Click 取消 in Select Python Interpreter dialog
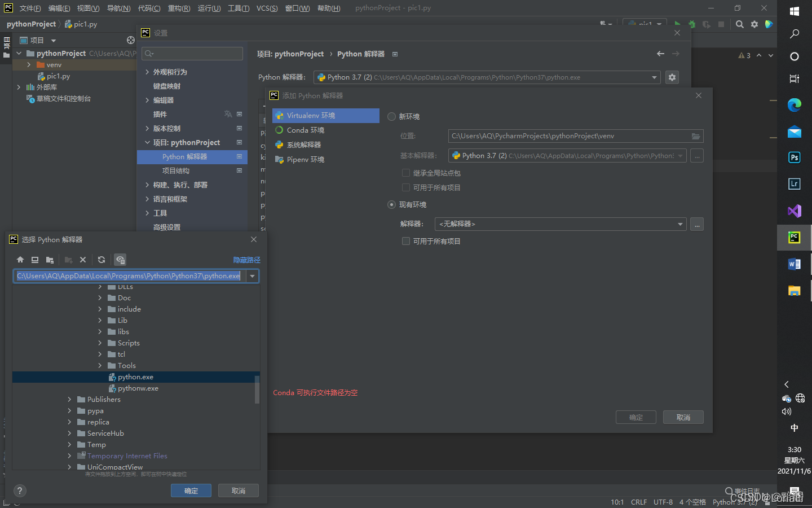The image size is (812, 508). click(239, 491)
